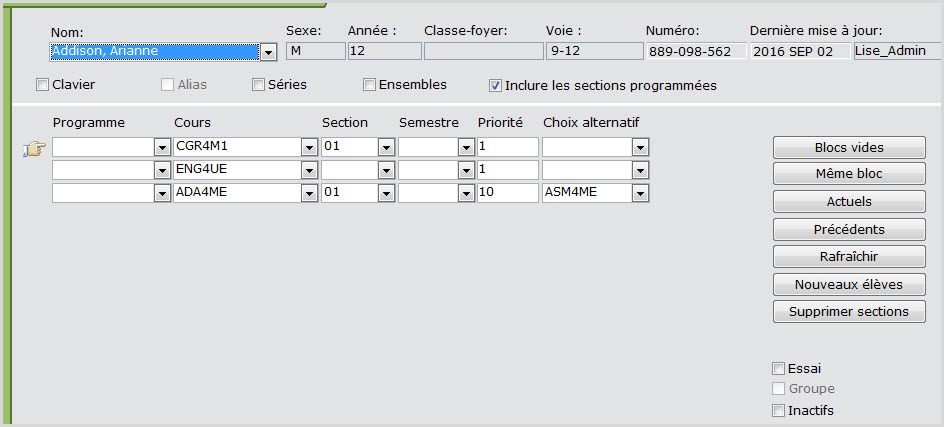Click the Même bloc button

(x=849, y=174)
